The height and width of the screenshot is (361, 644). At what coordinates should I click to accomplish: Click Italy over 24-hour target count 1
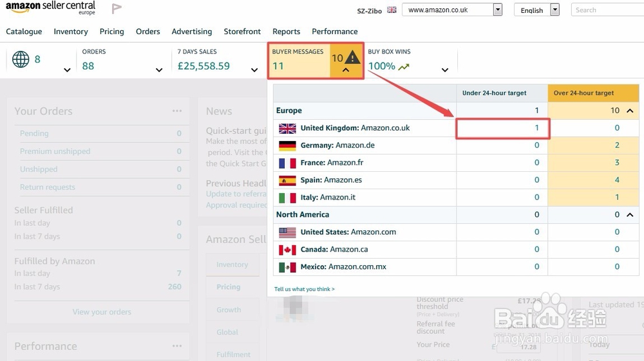coord(617,198)
